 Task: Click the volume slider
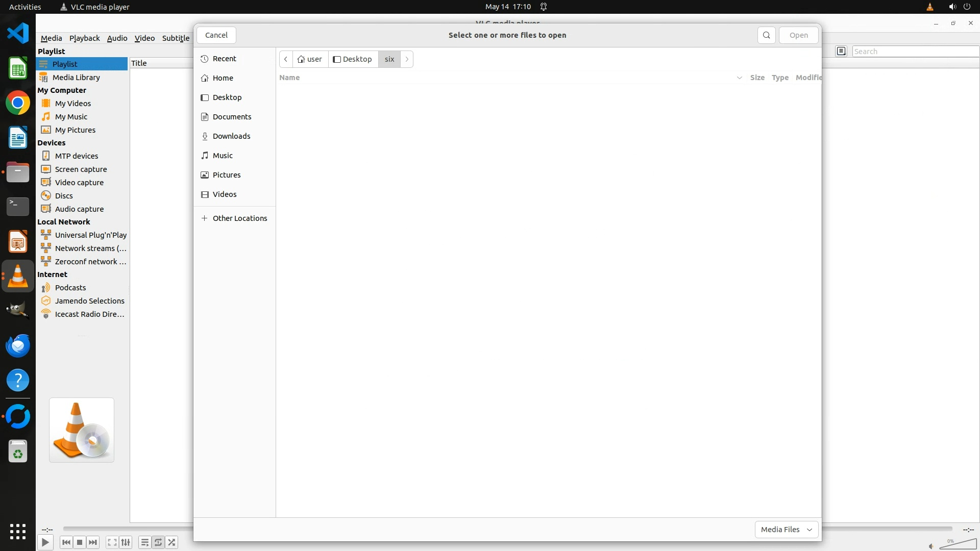[957, 545]
